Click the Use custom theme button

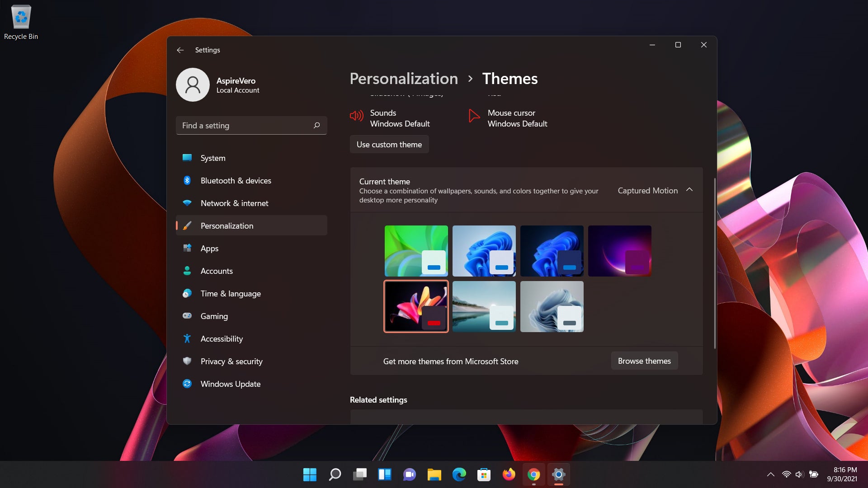[x=389, y=144]
